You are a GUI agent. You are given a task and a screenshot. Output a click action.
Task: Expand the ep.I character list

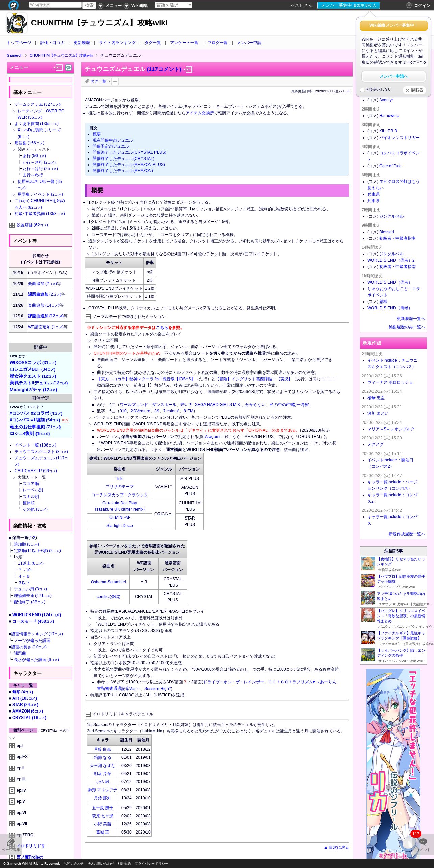click(x=12, y=746)
